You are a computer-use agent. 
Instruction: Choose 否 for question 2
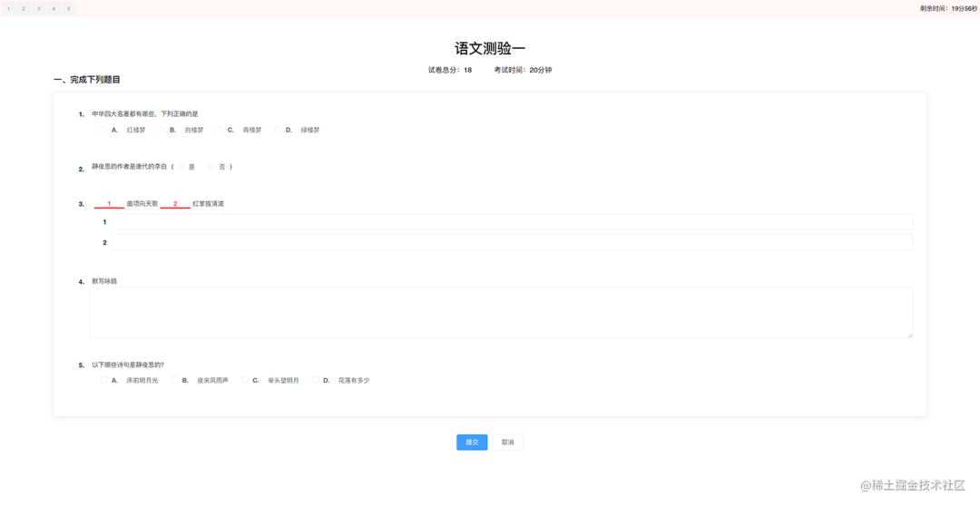pos(211,167)
